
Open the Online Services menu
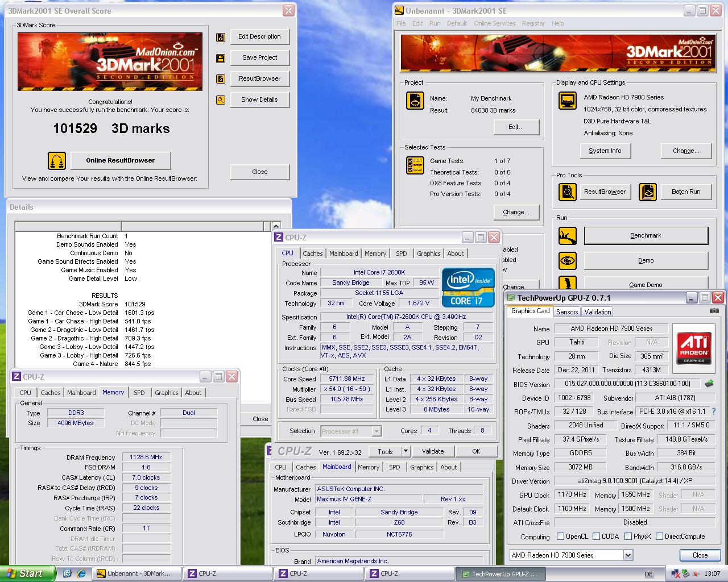pyautogui.click(x=494, y=23)
